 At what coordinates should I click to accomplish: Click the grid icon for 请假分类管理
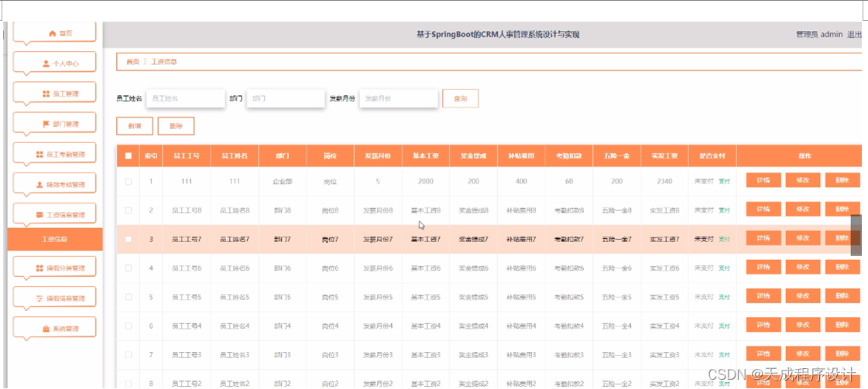(x=39, y=268)
